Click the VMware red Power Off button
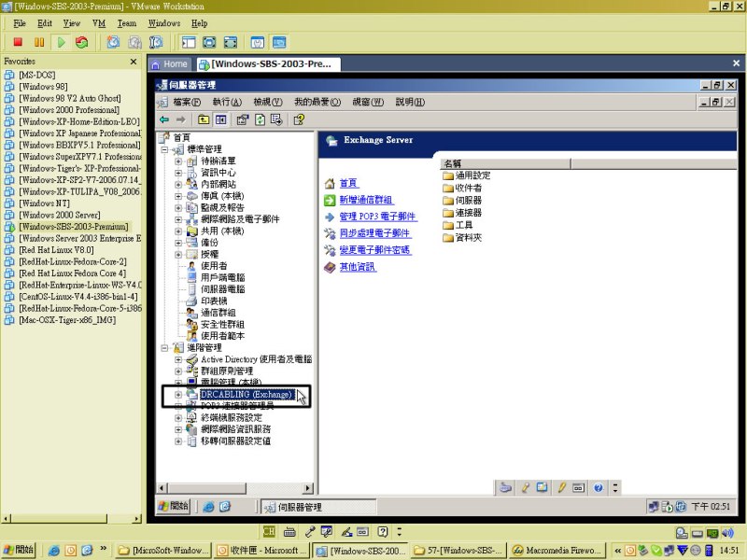Image resolution: width=747 pixels, height=560 pixels. click(18, 42)
